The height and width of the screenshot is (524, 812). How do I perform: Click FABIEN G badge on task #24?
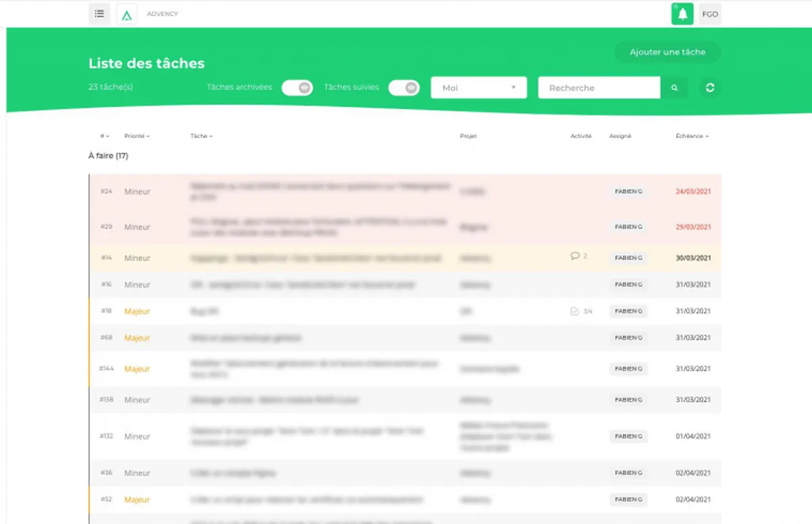628,192
